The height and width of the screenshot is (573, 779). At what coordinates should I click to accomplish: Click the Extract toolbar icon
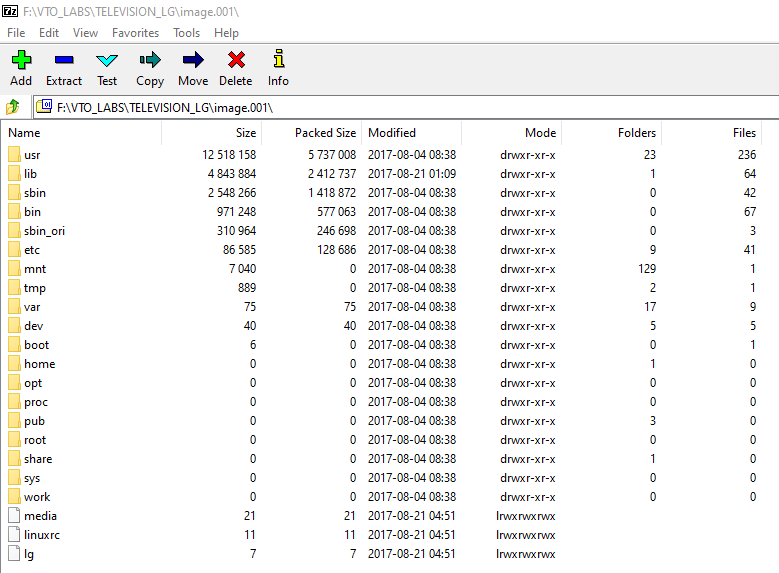pos(64,61)
